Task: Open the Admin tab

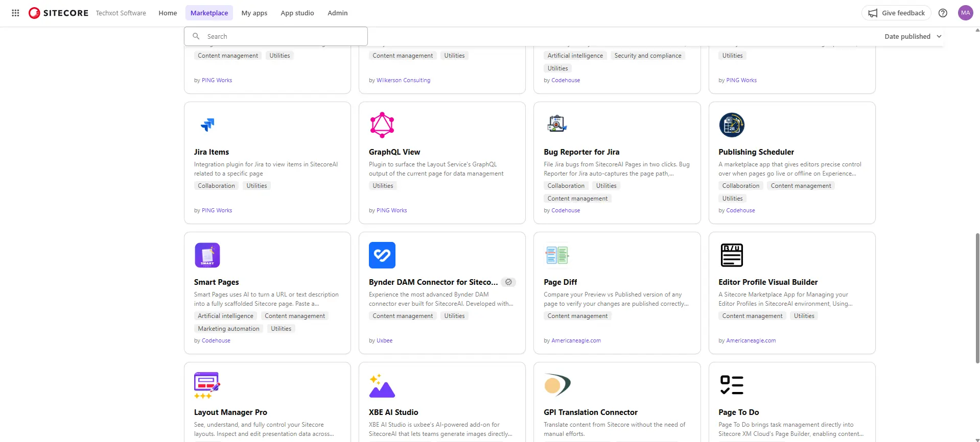Action: pyautogui.click(x=338, y=13)
